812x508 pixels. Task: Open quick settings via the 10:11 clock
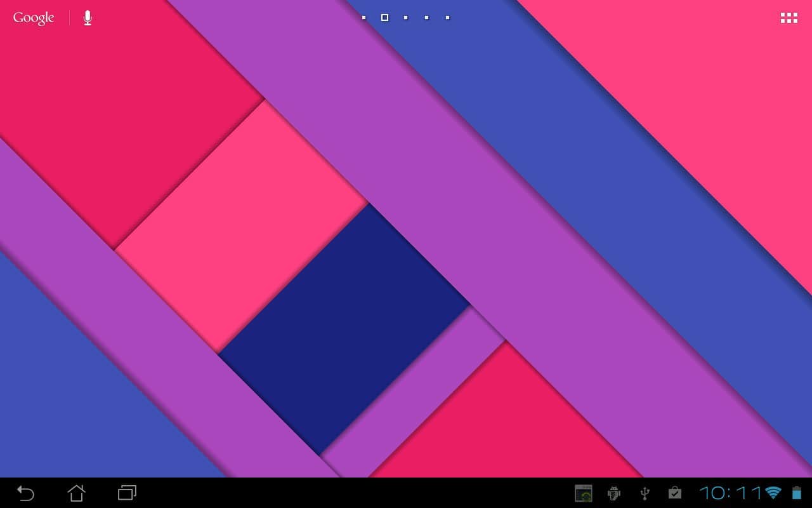[730, 493]
